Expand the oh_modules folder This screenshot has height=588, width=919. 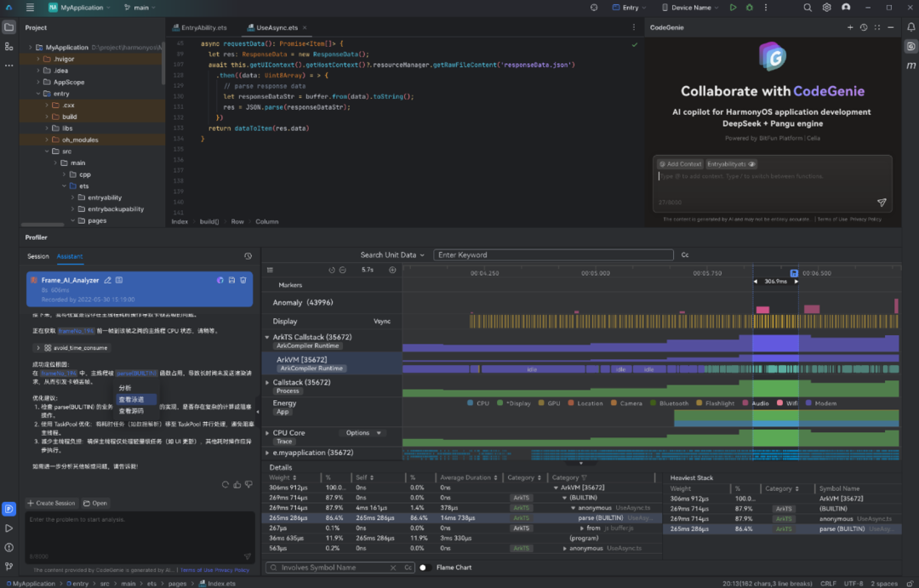[48, 140]
